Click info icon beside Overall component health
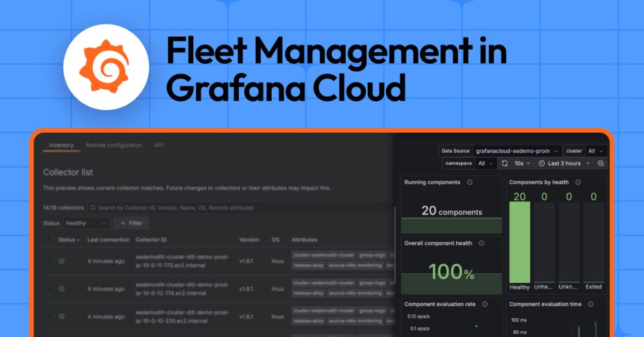Viewport: 644px width, 337px height. 481,244
